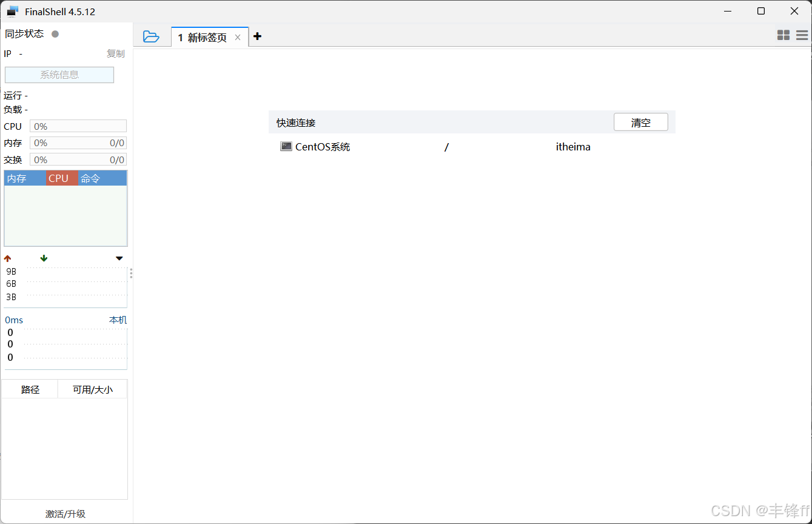
Task: Click the 0ms latency label
Action: 14,320
